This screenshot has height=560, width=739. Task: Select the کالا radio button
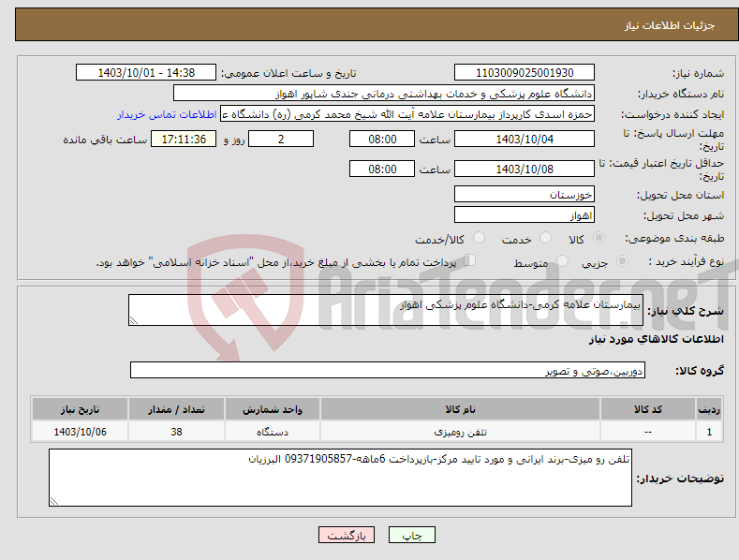[599, 238]
